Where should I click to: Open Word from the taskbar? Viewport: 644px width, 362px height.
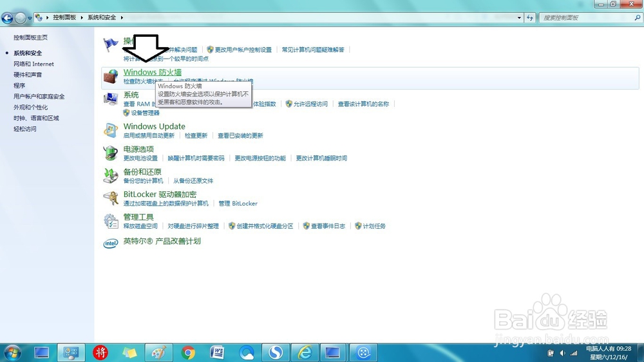click(217, 352)
